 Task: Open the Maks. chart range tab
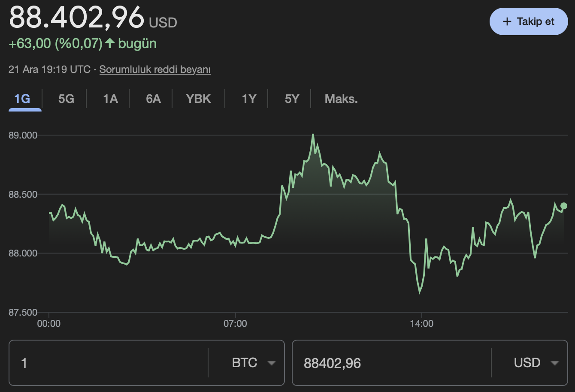(340, 99)
